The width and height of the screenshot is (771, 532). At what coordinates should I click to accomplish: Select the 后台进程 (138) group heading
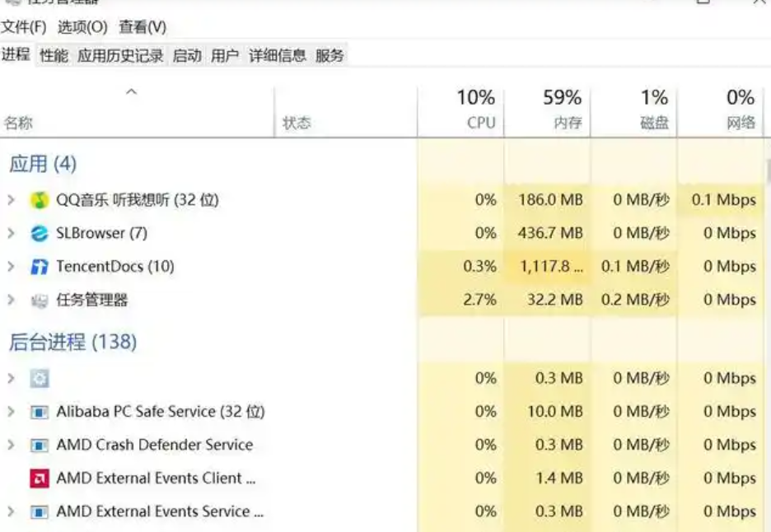pyautogui.click(x=72, y=342)
